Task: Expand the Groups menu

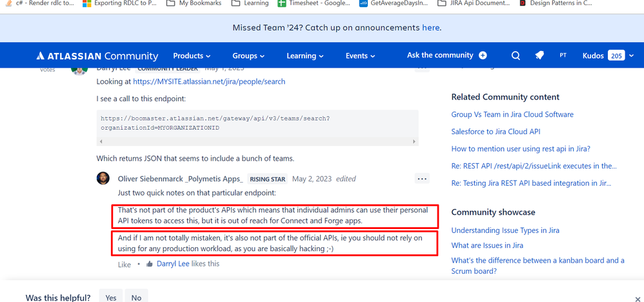Action: (x=248, y=56)
